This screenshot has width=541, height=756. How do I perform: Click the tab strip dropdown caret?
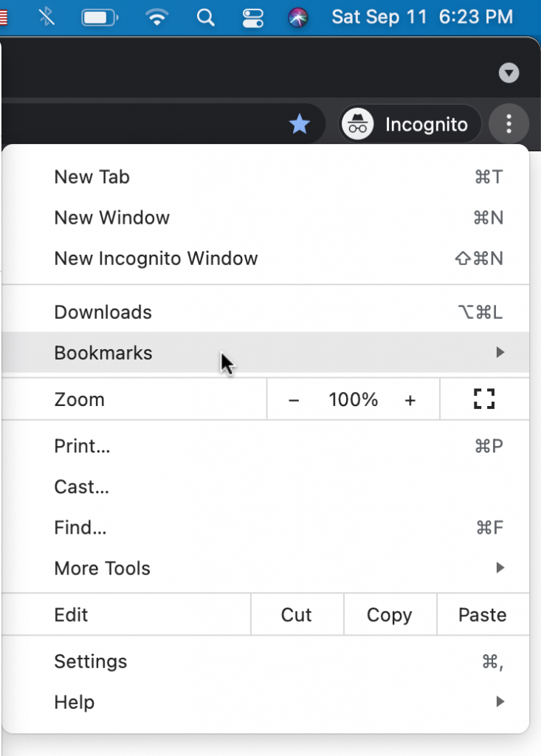click(509, 73)
